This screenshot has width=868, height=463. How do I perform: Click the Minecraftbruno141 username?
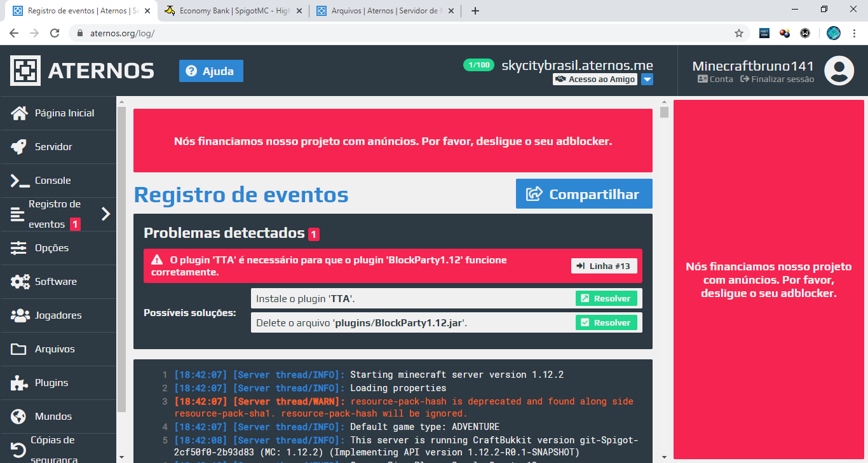pyautogui.click(x=753, y=66)
